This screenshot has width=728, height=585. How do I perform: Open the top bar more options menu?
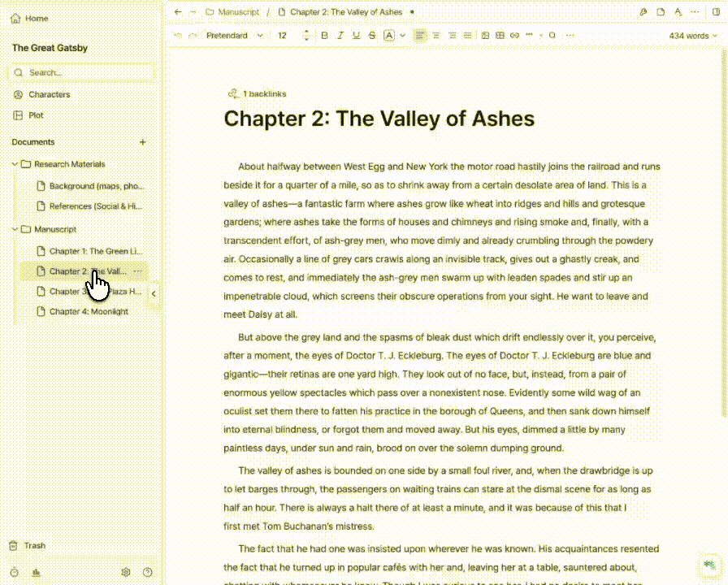[695, 12]
